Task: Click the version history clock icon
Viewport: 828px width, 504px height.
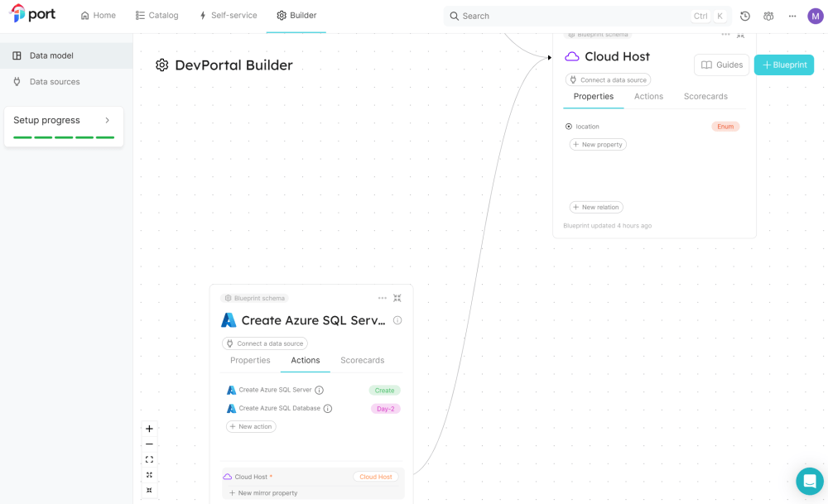Action: (x=744, y=16)
